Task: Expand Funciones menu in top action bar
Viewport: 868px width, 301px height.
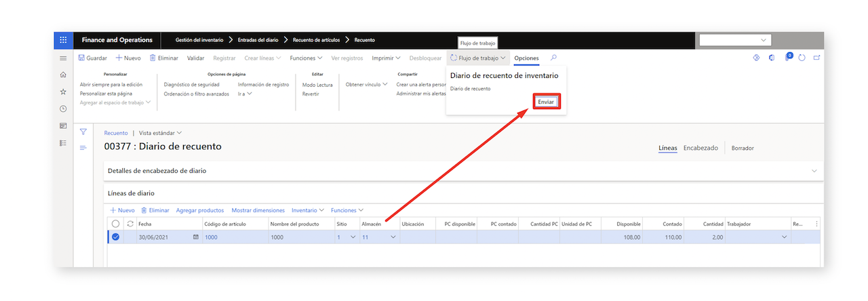Action: (x=306, y=58)
